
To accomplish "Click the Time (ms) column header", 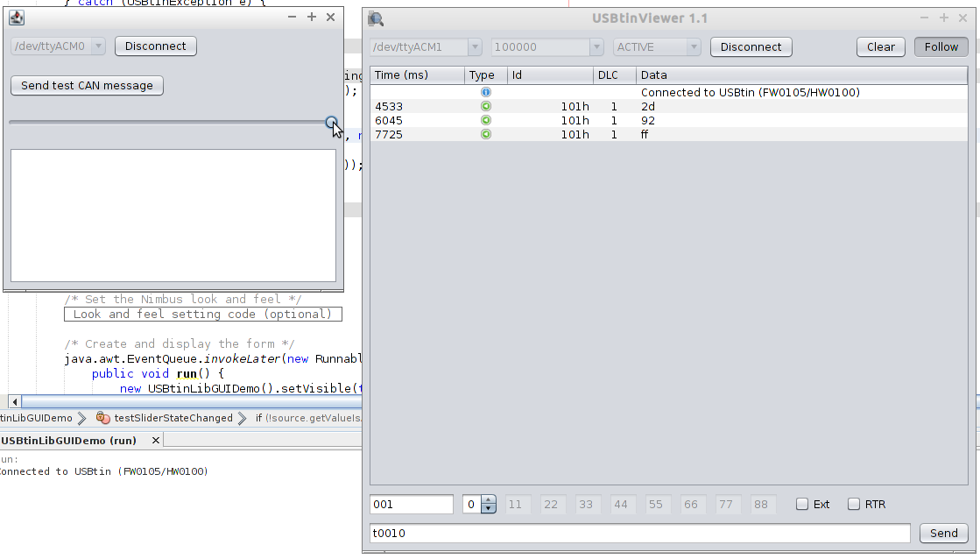I will pyautogui.click(x=417, y=75).
